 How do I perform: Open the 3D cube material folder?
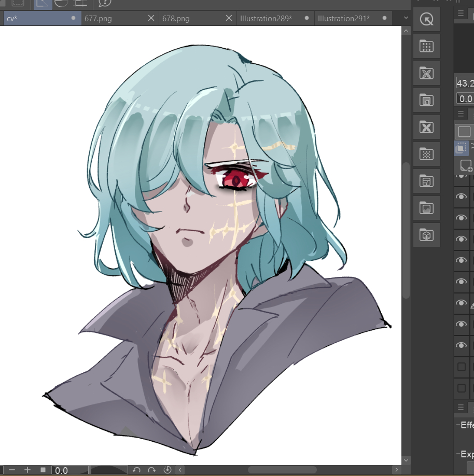[x=426, y=235]
